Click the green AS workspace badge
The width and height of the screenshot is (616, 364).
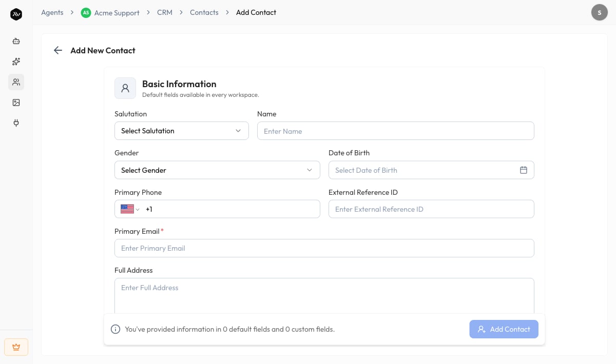tap(86, 13)
